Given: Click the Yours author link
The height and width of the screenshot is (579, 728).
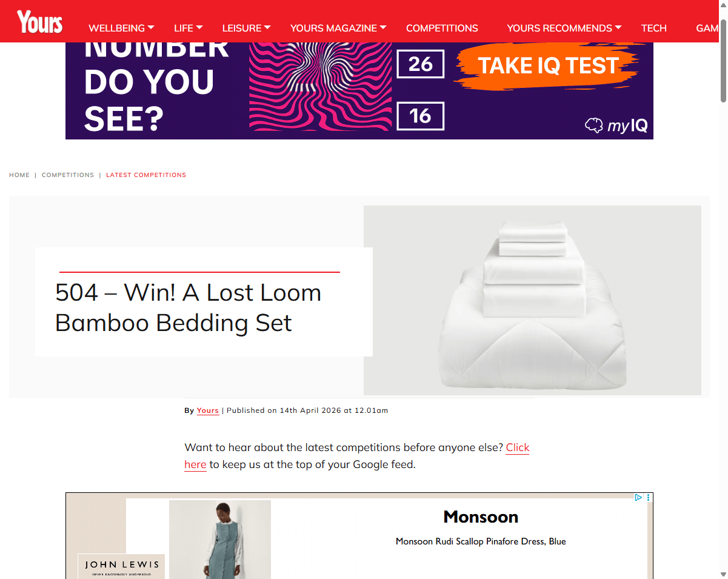Looking at the screenshot, I should pos(208,410).
